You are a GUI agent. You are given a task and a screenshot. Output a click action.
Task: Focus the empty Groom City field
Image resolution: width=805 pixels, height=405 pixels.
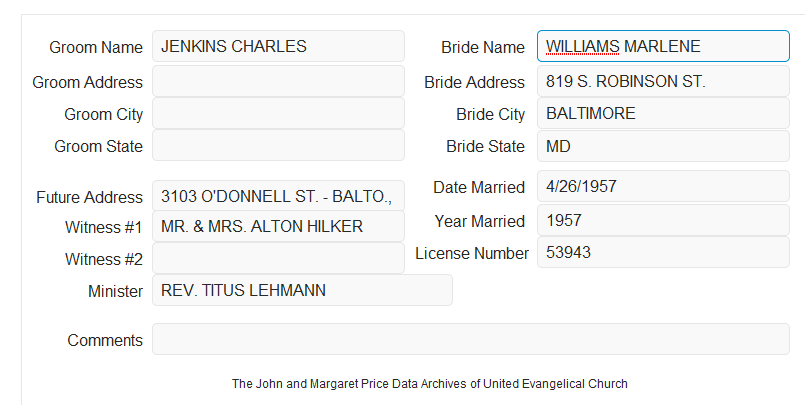coord(278,113)
